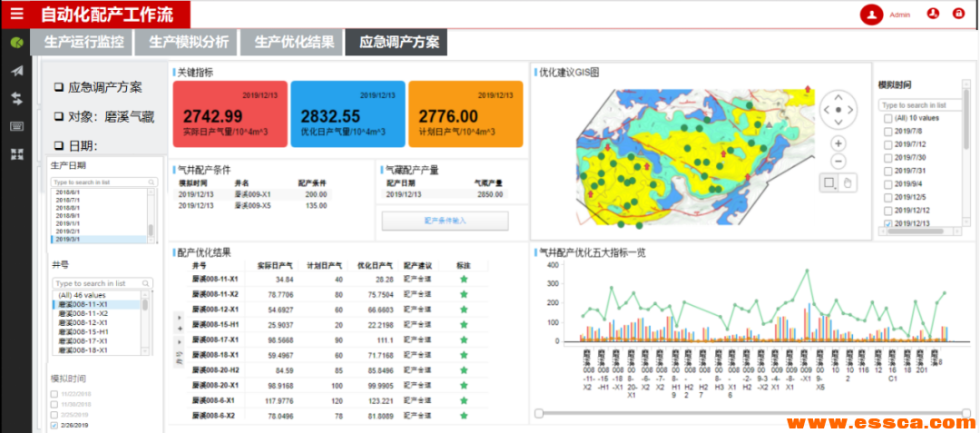Open the rectangle selection tool dropdown on map
980x433 pixels.
point(829,183)
